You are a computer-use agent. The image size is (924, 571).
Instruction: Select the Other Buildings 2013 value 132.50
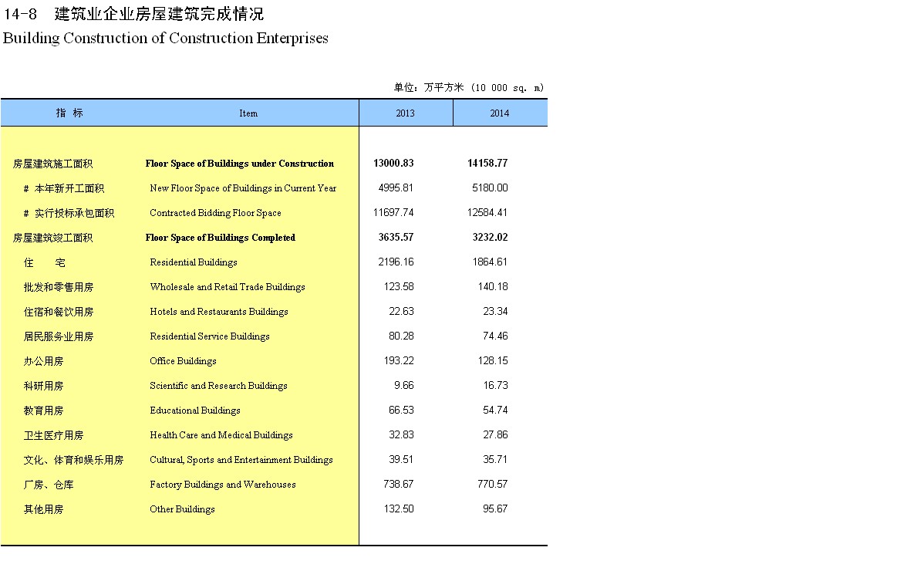click(399, 509)
